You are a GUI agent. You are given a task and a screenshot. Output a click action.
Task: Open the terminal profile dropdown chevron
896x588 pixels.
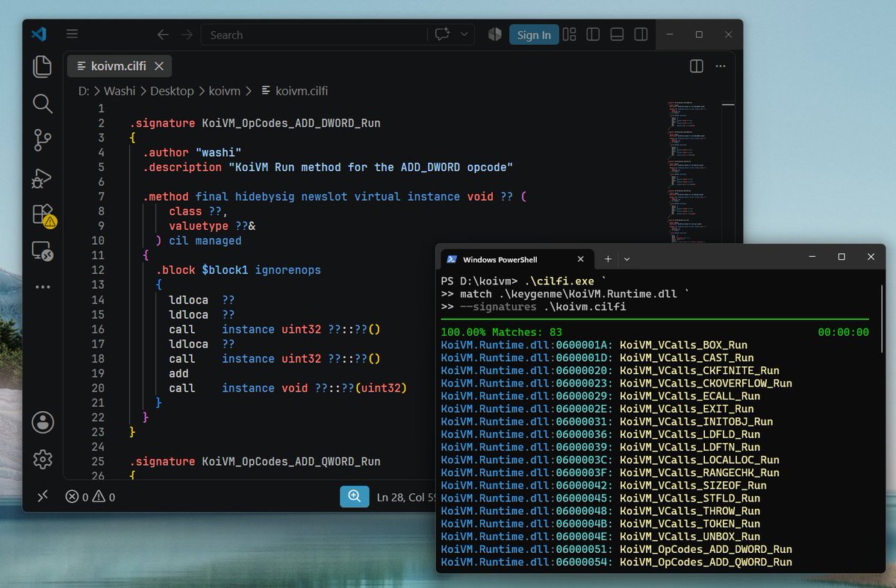[x=627, y=259]
